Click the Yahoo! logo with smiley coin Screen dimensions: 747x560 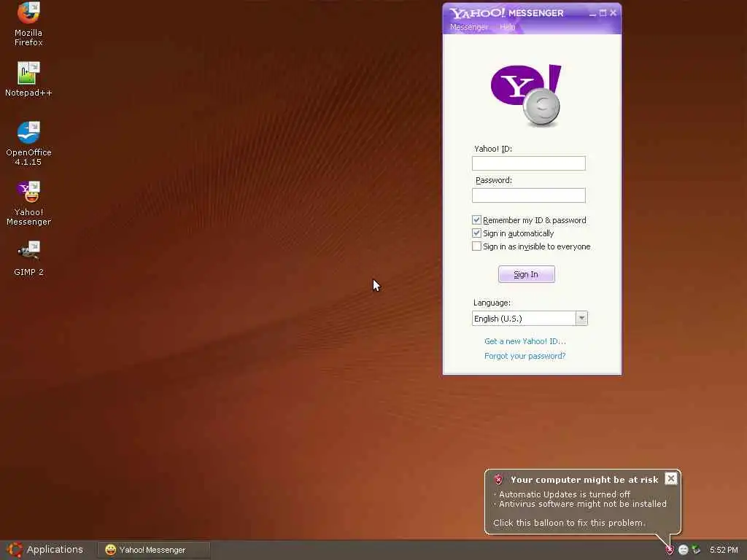(x=527, y=96)
